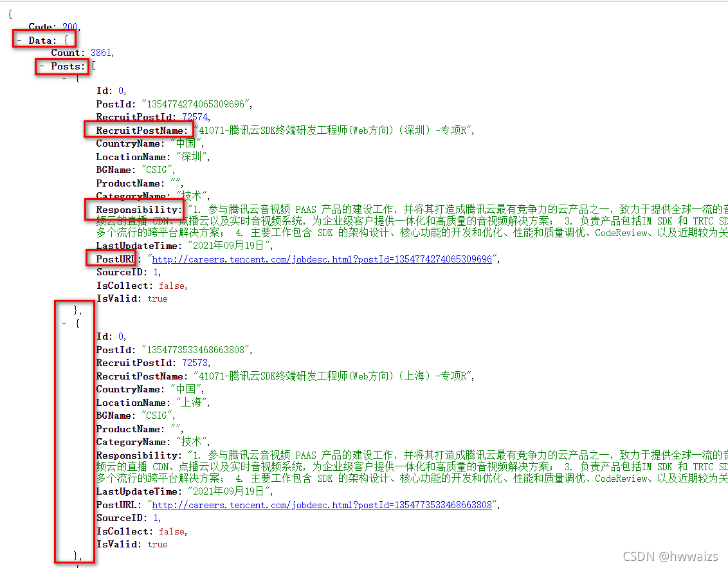Click the RecruitPostName value mentioning 上海
728x568 pixels.
tap(332, 376)
